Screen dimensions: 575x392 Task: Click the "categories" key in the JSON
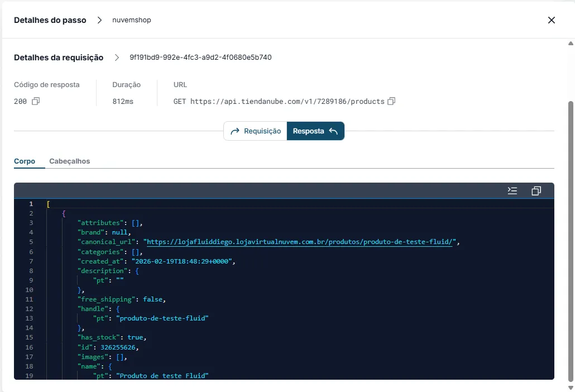click(x=101, y=252)
